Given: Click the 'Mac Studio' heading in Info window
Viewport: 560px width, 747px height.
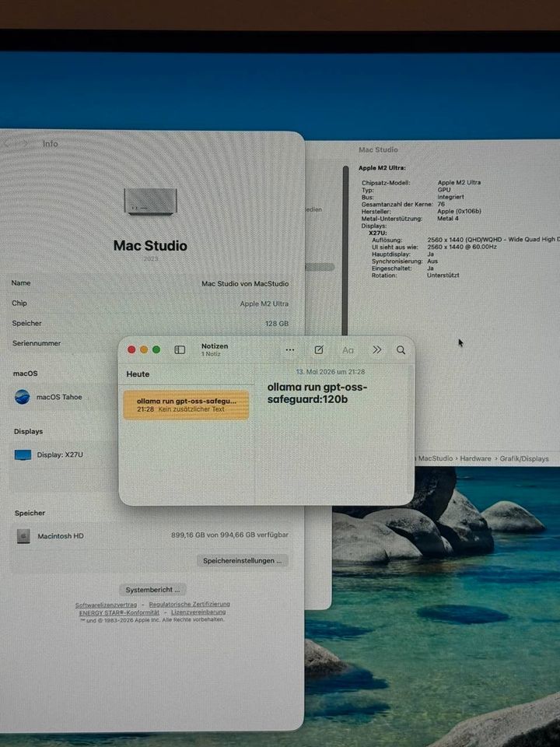Looking at the screenshot, I should tap(150, 246).
